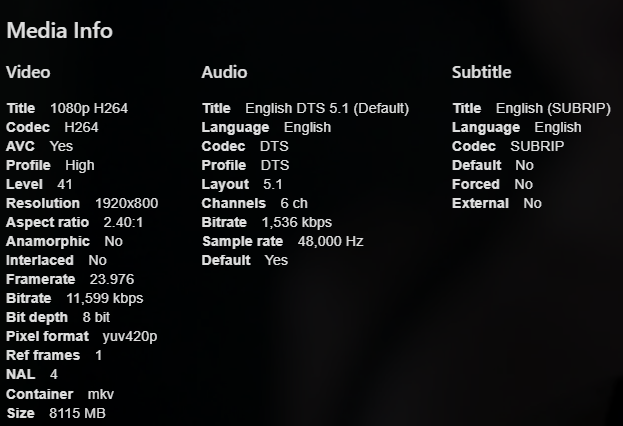Click the Media Info heading

click(59, 30)
